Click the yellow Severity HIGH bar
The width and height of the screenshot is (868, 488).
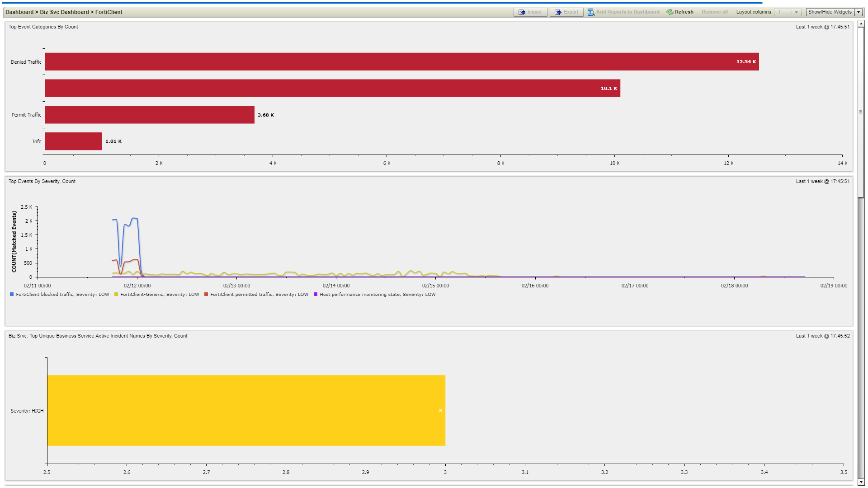tap(246, 410)
